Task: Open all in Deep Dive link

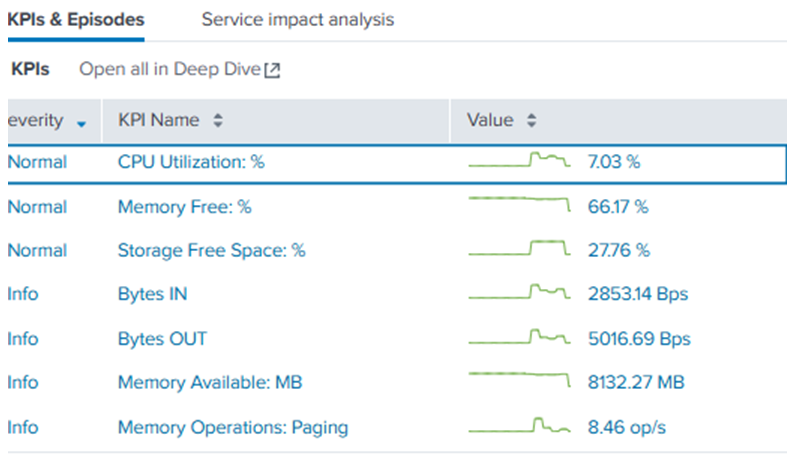Action: coord(170,69)
